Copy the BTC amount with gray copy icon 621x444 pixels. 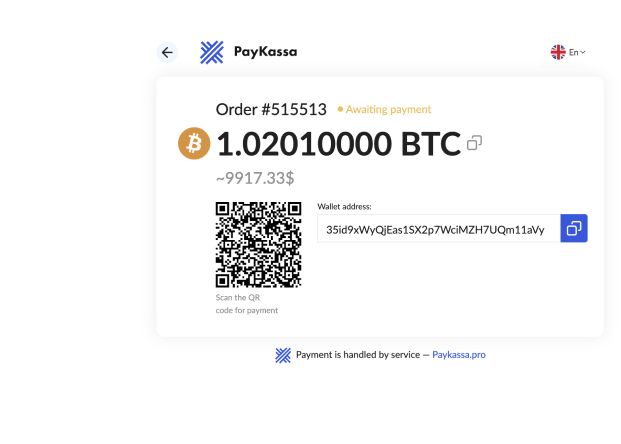[474, 143]
